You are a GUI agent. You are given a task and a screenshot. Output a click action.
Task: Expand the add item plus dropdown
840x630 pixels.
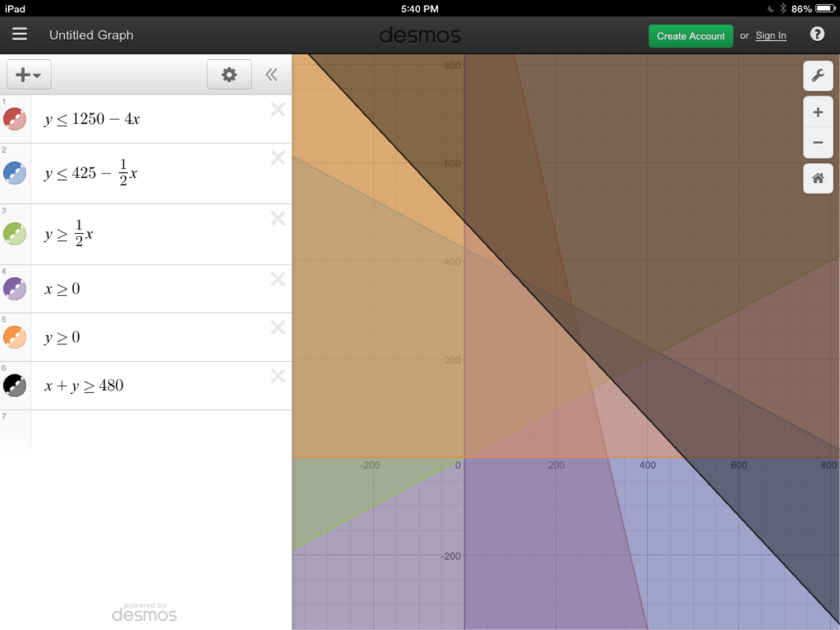point(28,75)
